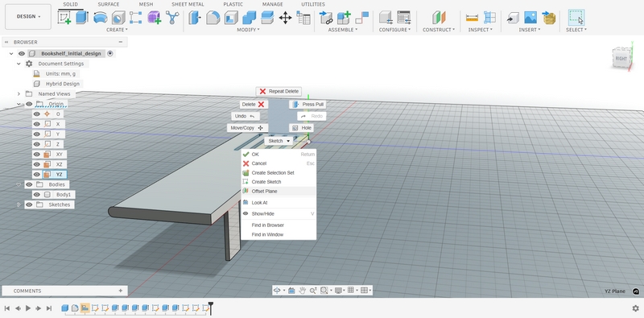This screenshot has height=318, width=644.
Task: Toggle visibility of X axis
Action: click(x=37, y=124)
